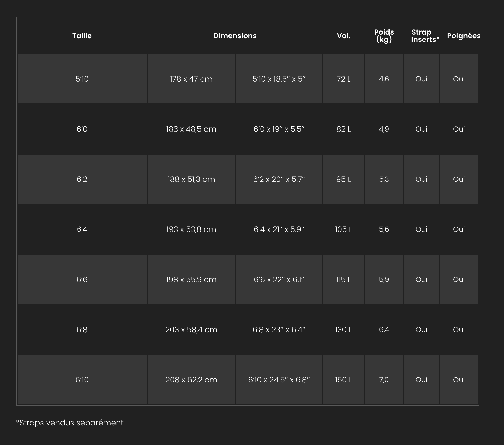Viewport: 504px width, 445px height.
Task: Select the Strap Inserts* header
Action: tap(421, 36)
